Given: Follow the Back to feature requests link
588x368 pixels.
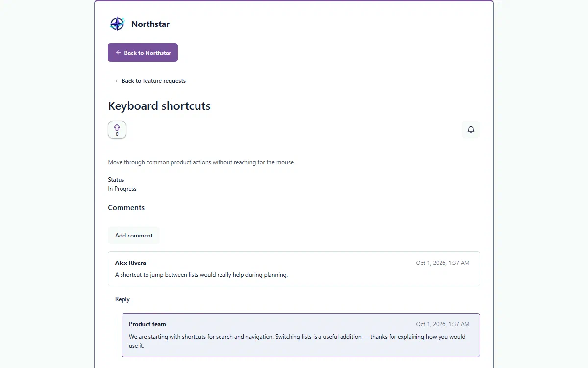Looking at the screenshot, I should 150,81.
